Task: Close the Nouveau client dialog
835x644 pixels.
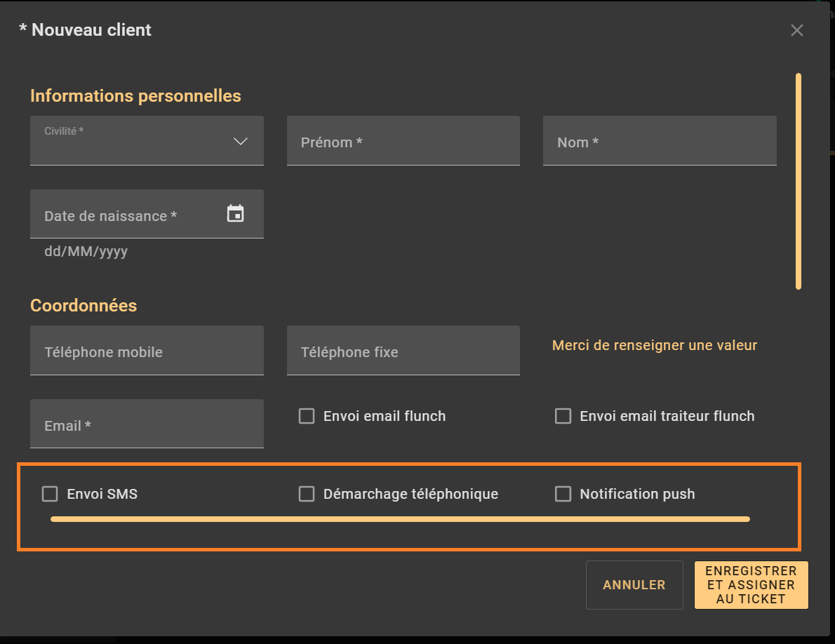Action: pos(796,30)
